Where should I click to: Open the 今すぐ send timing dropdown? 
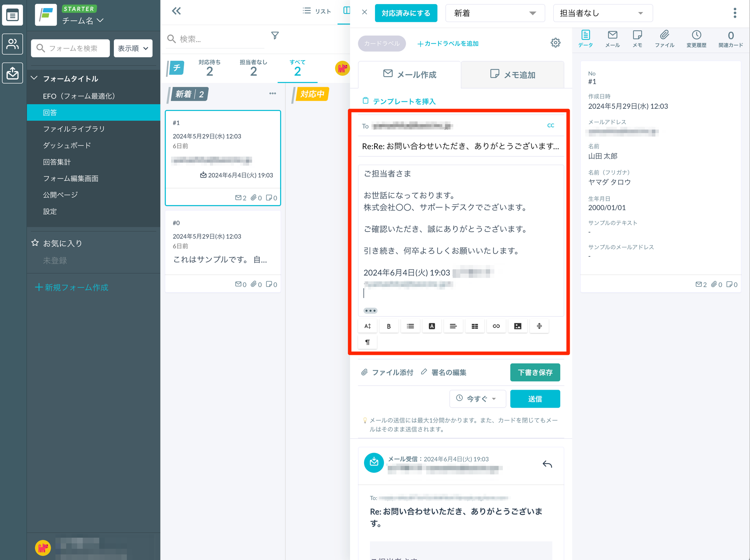coord(477,398)
